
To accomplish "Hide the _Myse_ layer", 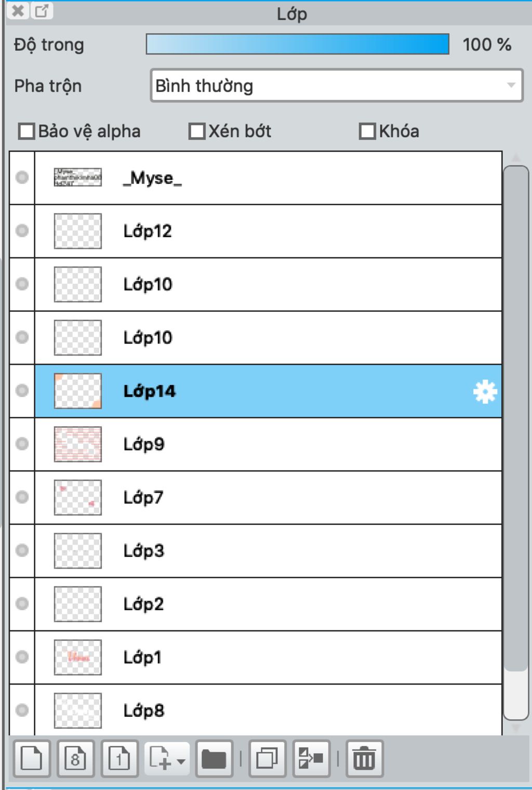I will (22, 178).
